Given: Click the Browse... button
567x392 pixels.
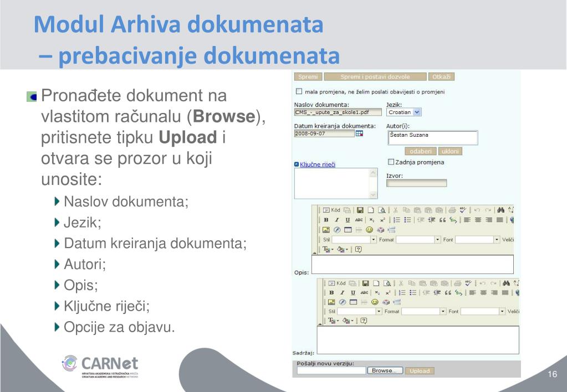Looking at the screenshot, I should (x=385, y=371).
